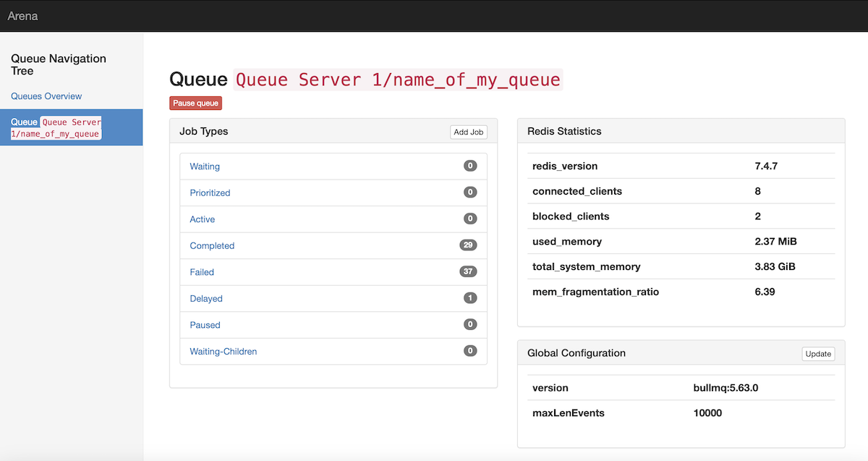Click the maxLenEvents label
The width and height of the screenshot is (868, 461).
(569, 413)
